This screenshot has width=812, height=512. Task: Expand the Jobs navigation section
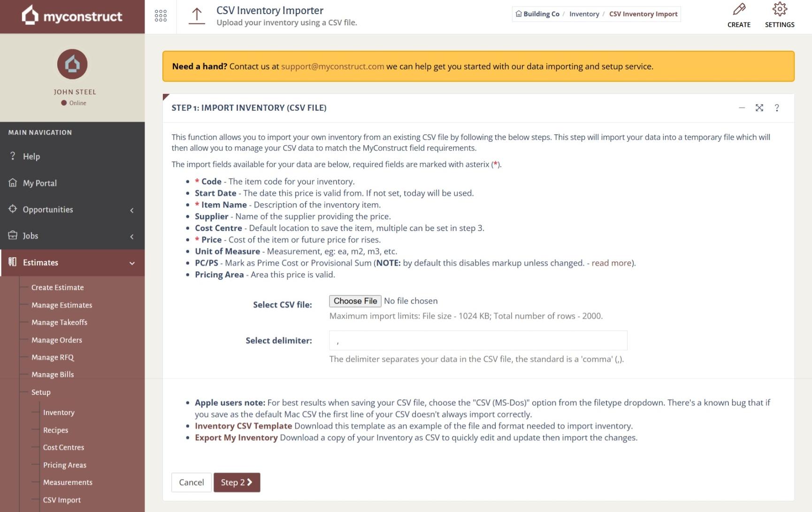point(72,236)
